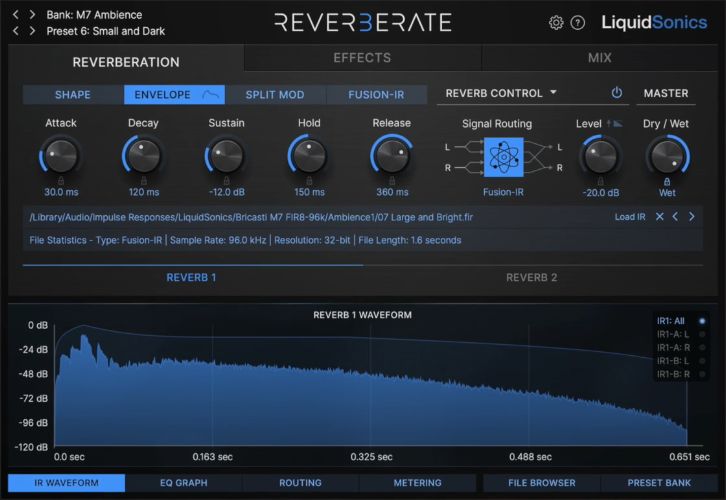The image size is (726, 500).
Task: Open the File Browser panel
Action: 542,483
